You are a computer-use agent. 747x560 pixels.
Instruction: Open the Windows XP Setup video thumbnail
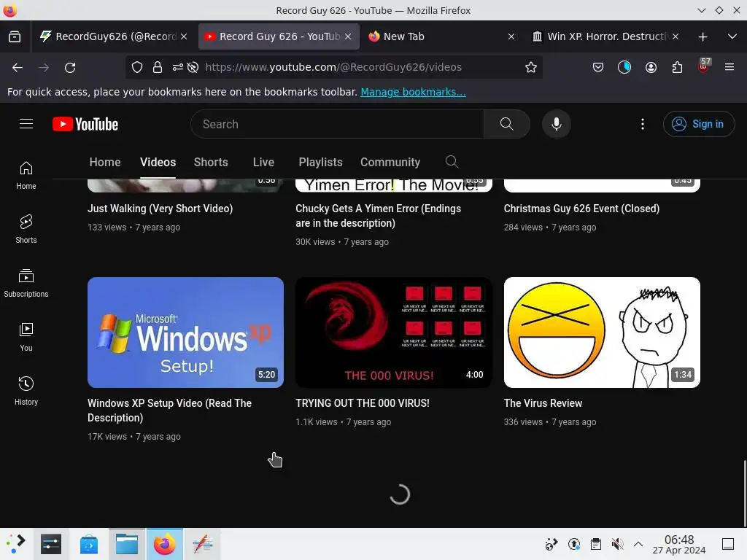(x=185, y=332)
